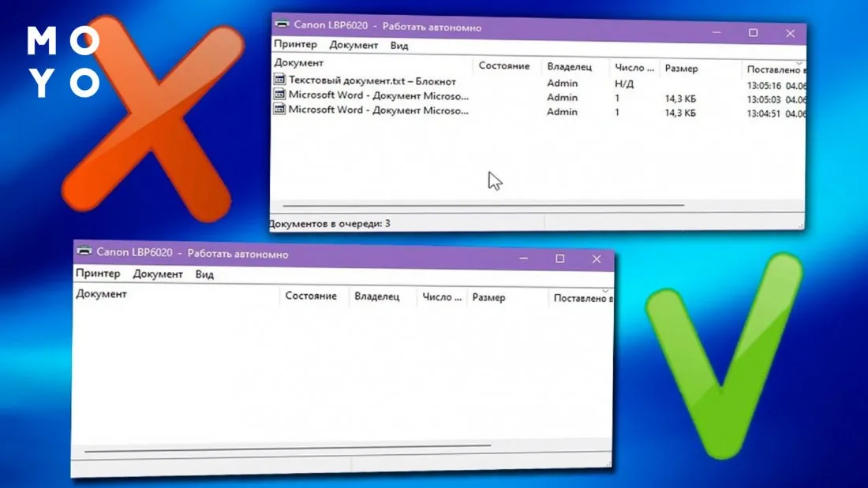
Task: Click the submitted time 13:05:16
Action: click(x=764, y=86)
